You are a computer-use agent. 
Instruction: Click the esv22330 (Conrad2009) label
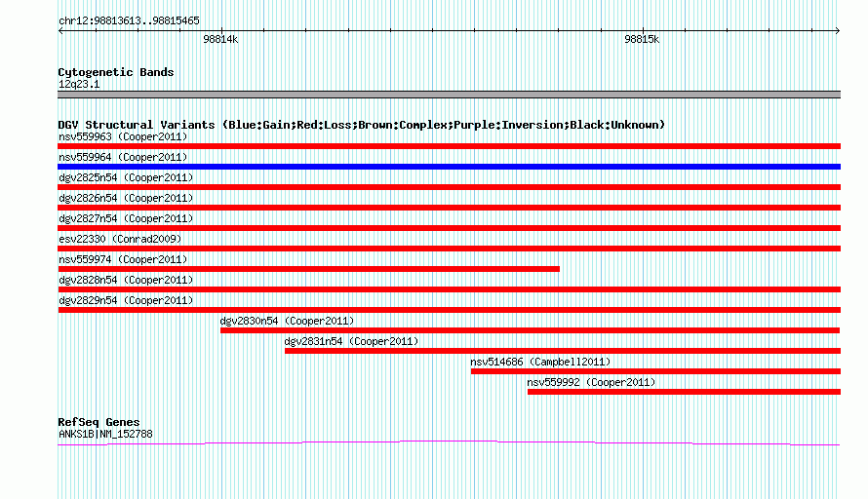[x=120, y=239]
